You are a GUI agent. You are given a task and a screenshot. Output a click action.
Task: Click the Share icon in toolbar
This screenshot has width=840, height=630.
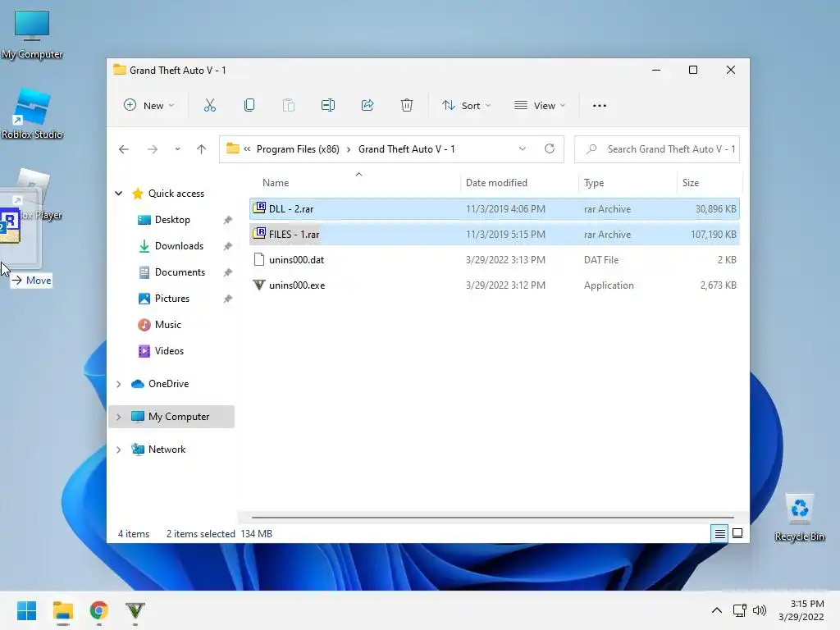click(x=367, y=106)
